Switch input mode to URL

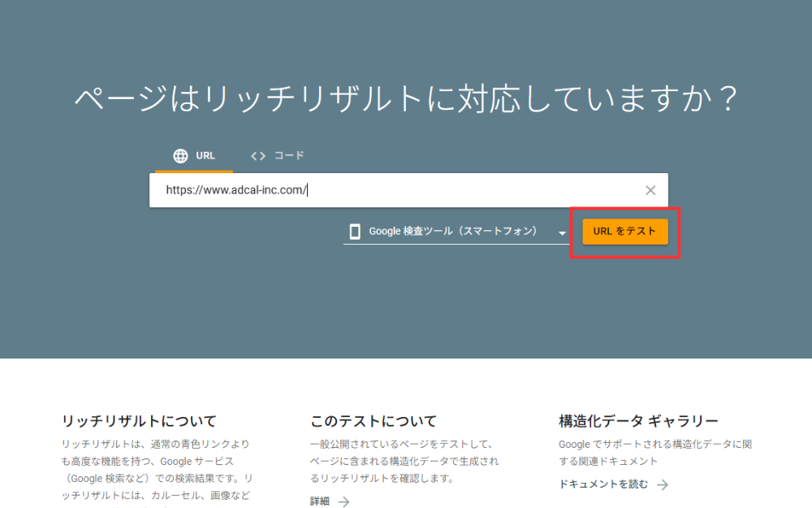194,155
